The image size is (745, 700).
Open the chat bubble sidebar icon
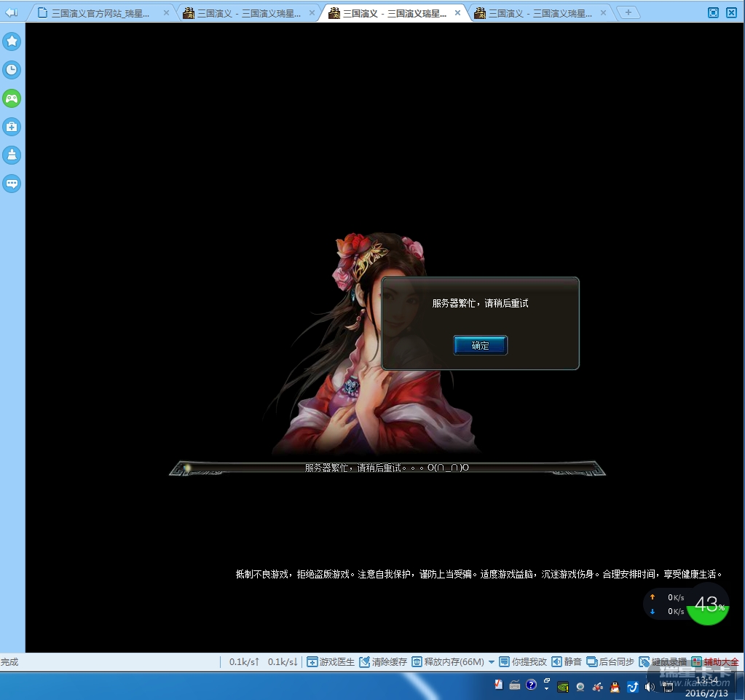[12, 184]
